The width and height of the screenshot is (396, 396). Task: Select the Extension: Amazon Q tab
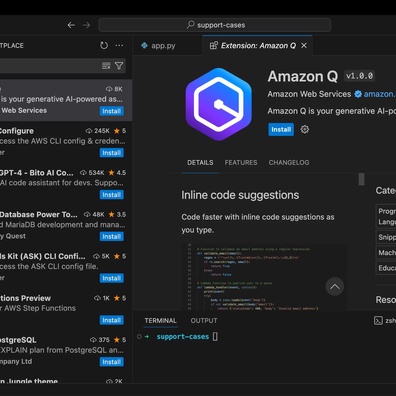pos(258,46)
